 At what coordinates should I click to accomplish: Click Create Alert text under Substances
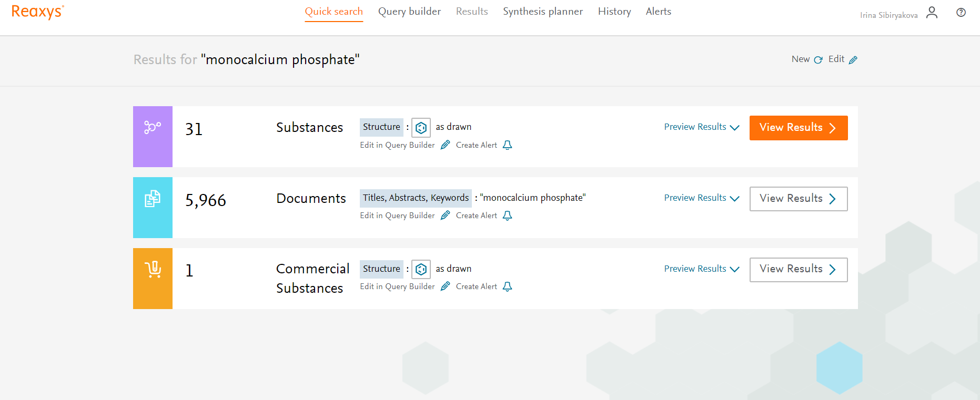click(477, 145)
